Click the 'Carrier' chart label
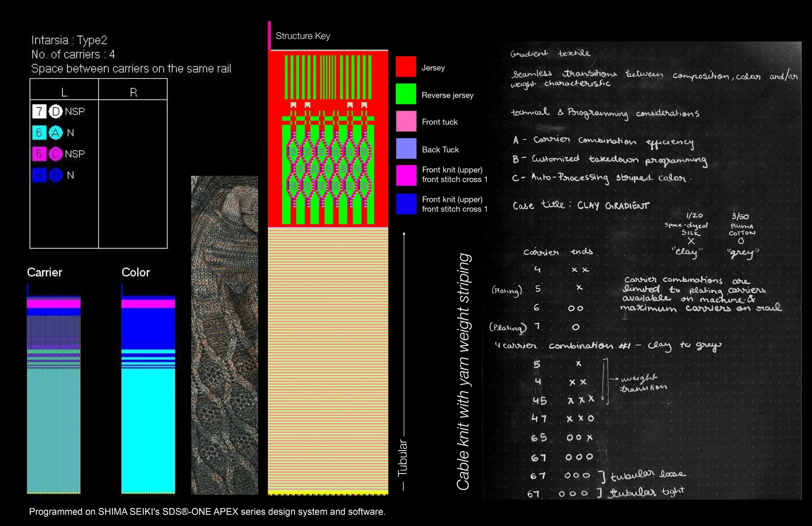 pyautogui.click(x=45, y=272)
